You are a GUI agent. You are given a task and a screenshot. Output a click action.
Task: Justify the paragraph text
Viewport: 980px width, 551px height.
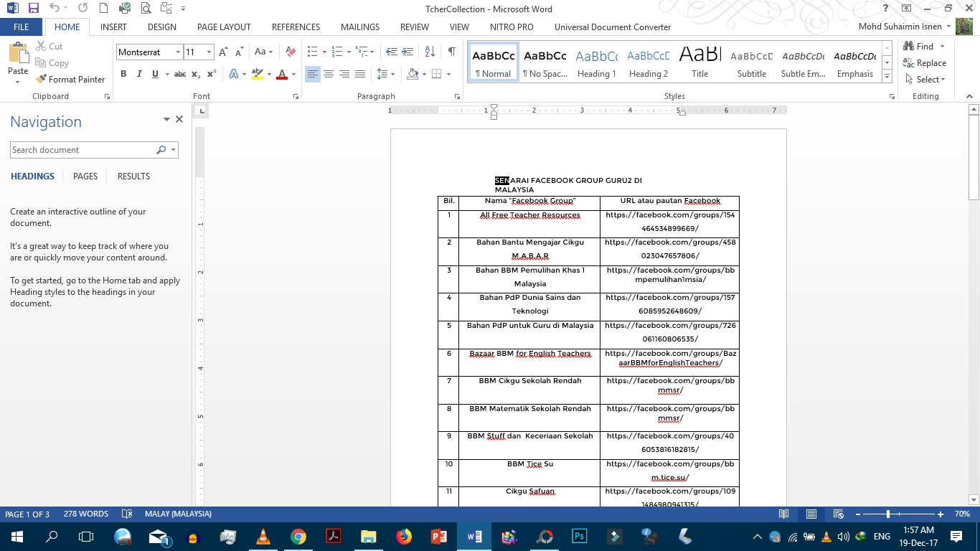point(360,74)
